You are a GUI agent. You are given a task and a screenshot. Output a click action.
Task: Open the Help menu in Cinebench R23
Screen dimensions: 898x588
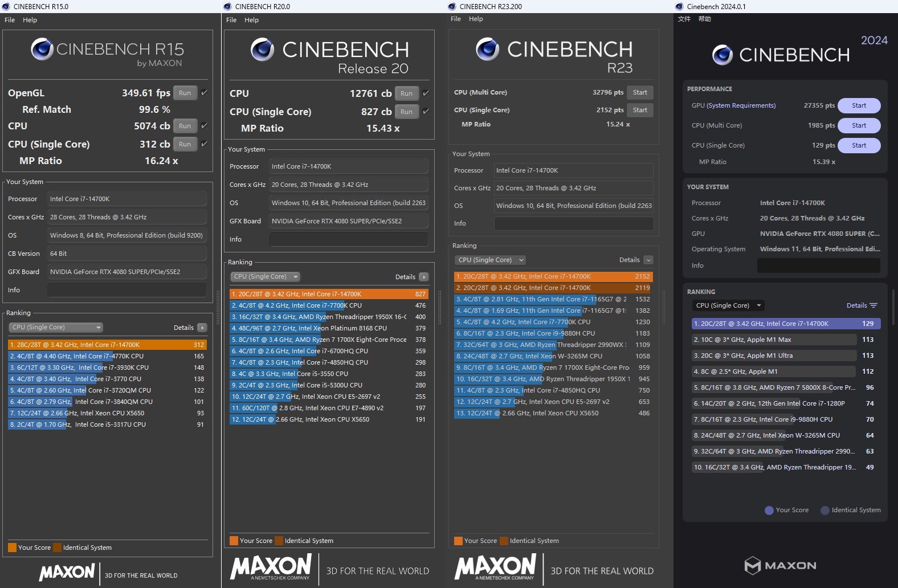476,19
